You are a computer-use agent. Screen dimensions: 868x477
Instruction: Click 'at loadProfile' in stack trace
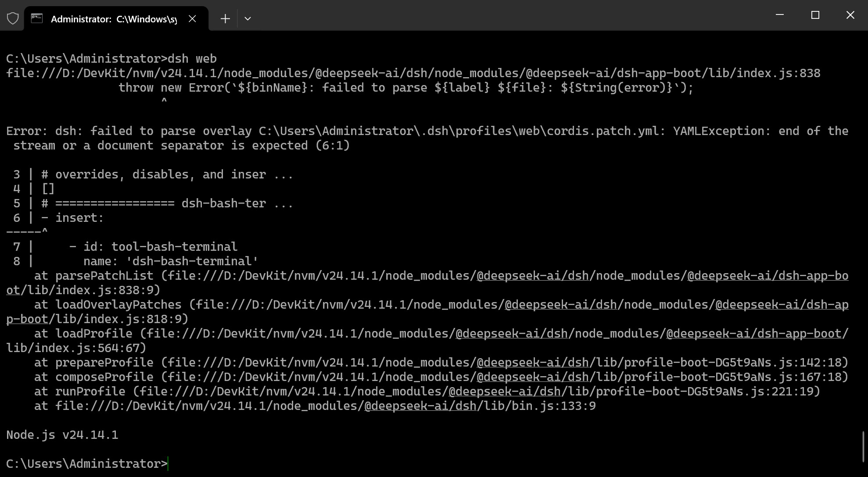click(83, 334)
